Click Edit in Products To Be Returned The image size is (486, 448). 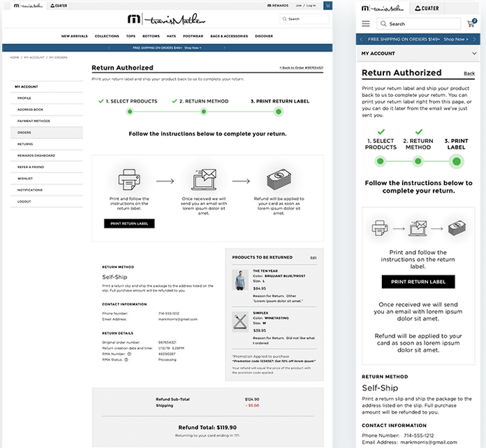click(314, 257)
